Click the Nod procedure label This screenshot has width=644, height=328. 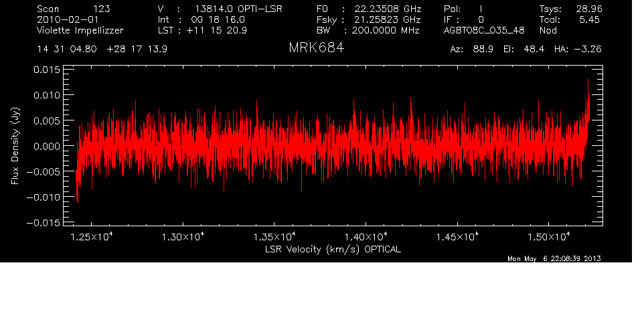click(548, 30)
